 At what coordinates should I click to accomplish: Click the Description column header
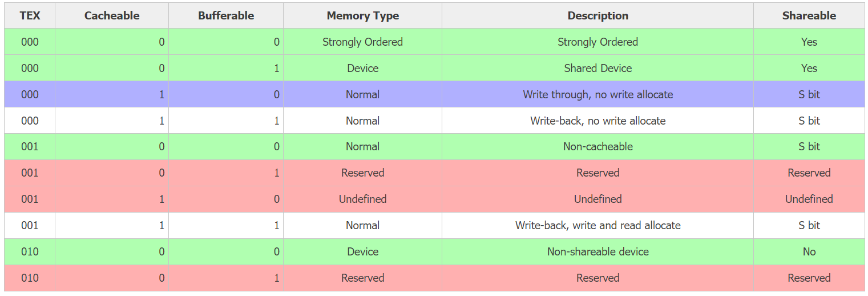tap(598, 15)
